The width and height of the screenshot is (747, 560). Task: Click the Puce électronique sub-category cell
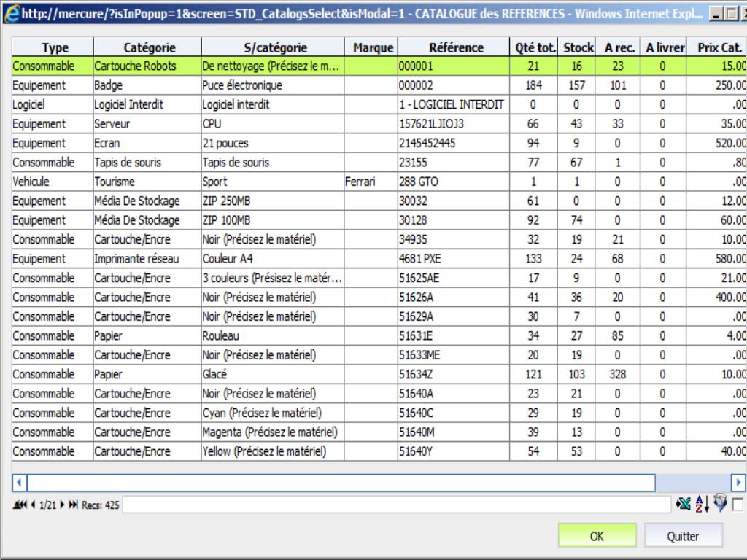(x=273, y=85)
